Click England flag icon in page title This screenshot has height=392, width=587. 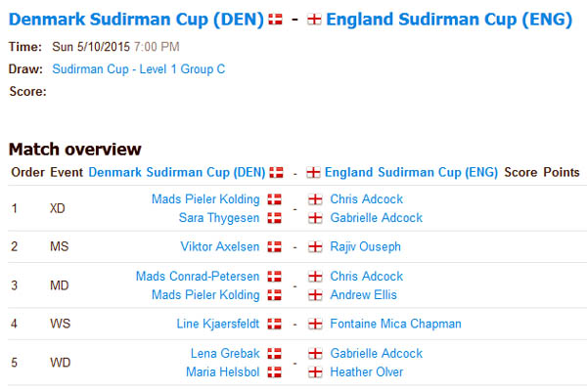[x=314, y=19]
